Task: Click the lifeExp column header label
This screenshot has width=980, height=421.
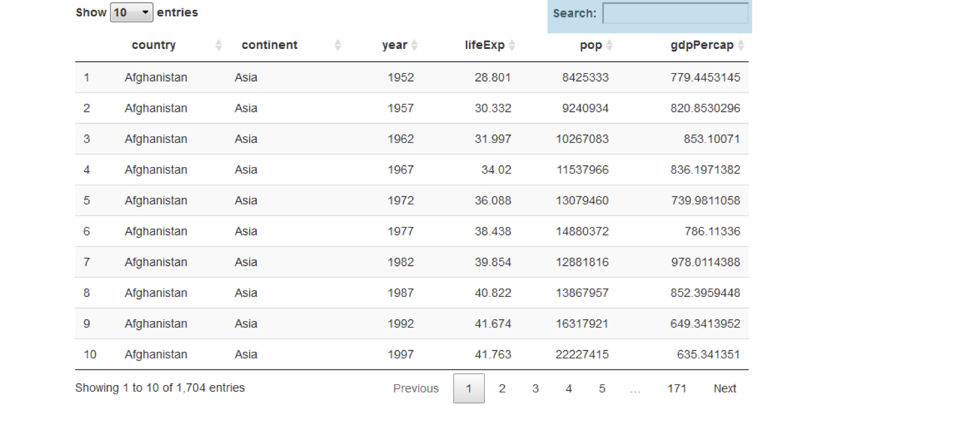Action: [485, 45]
